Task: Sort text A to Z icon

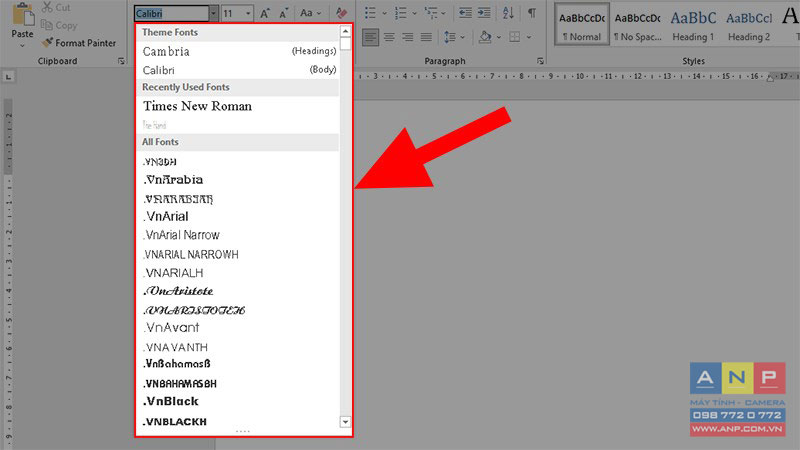Action: coord(508,13)
